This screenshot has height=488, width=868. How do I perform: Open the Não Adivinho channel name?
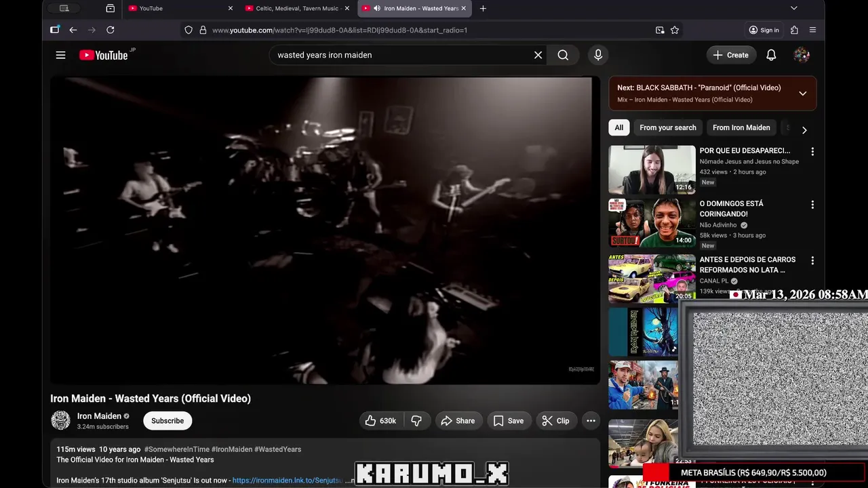tap(719, 225)
